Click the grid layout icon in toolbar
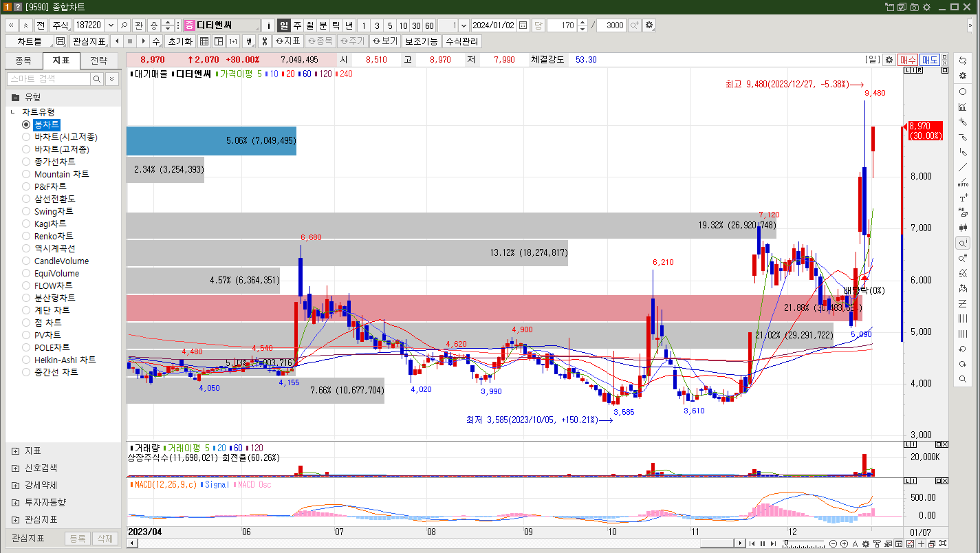The width and height of the screenshot is (980, 553). [x=204, y=41]
